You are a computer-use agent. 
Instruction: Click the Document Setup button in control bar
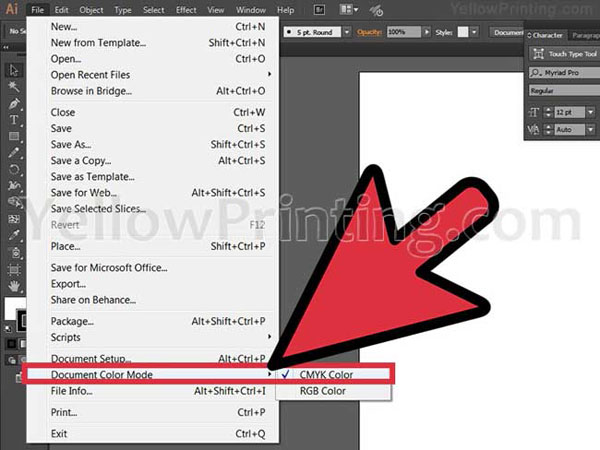pyautogui.click(x=507, y=33)
